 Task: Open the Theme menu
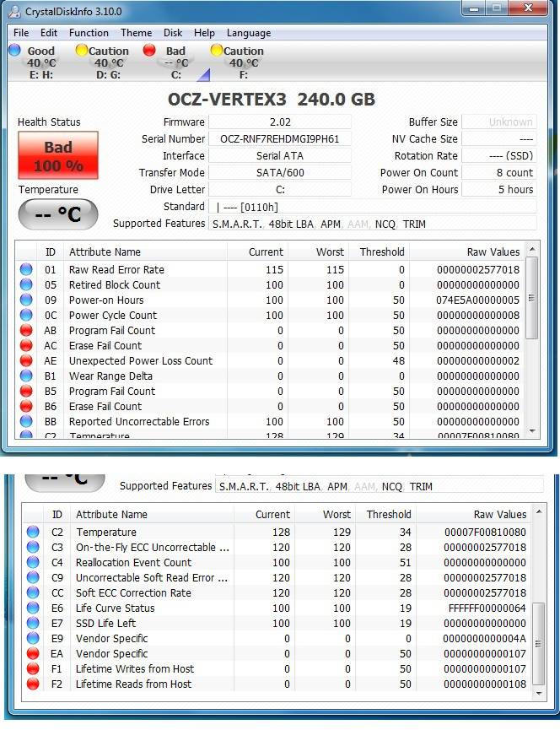[x=137, y=33]
